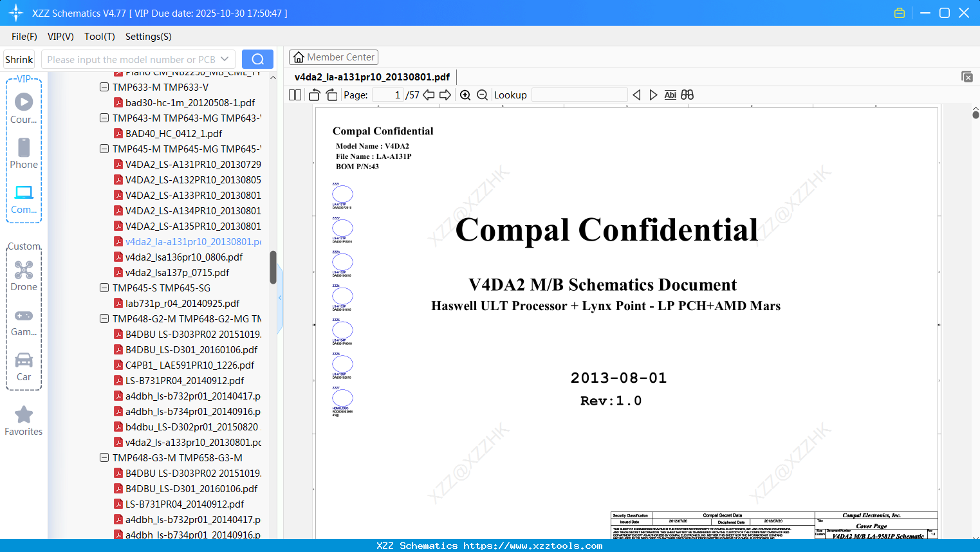This screenshot has width=980, height=552.
Task: Open the model number dropdown arrow
Action: click(x=225, y=59)
